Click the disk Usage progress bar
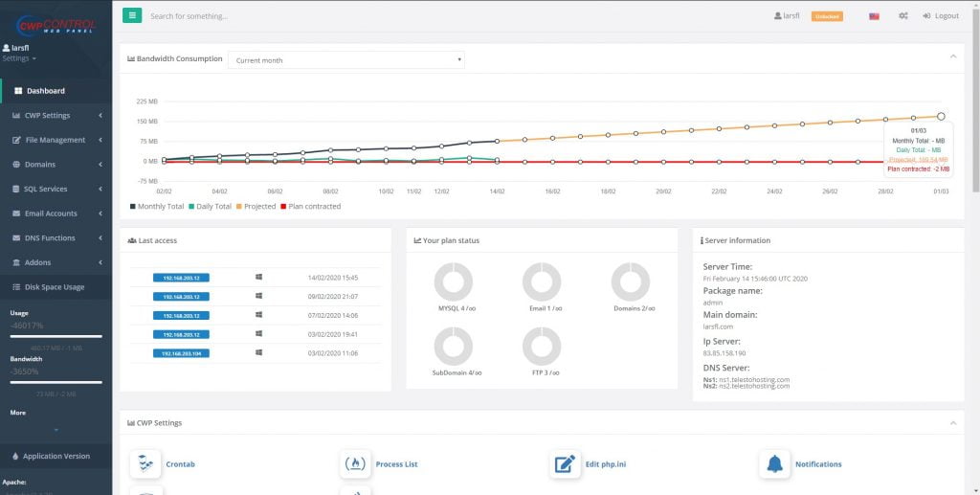Screen dimensions: 980x495 (x=56, y=336)
